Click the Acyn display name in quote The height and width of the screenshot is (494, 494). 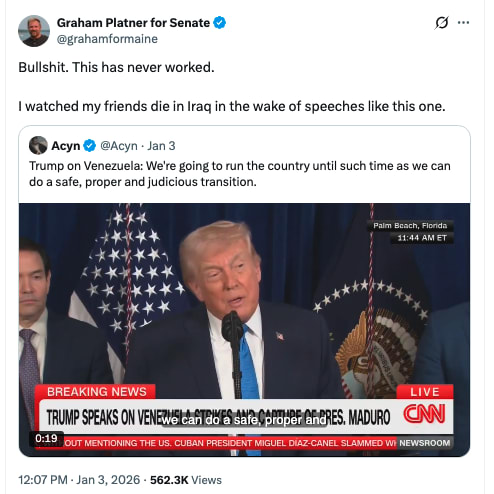65,146
